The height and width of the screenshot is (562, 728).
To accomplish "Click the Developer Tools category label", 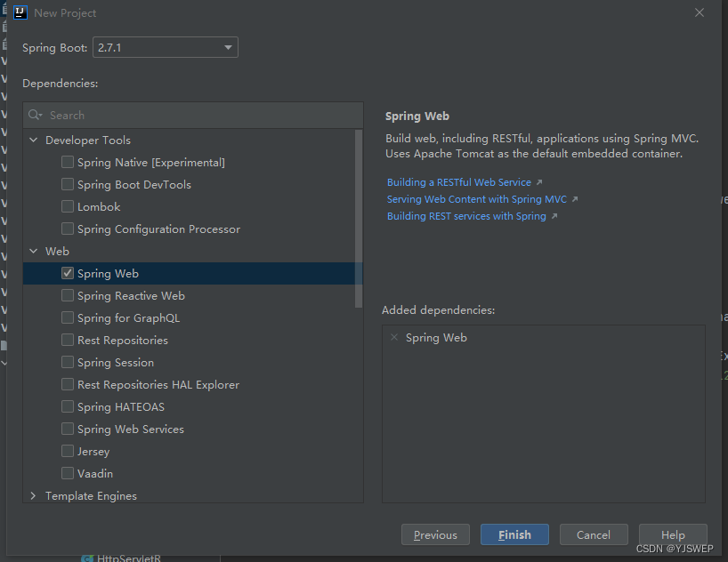I will tap(88, 140).
